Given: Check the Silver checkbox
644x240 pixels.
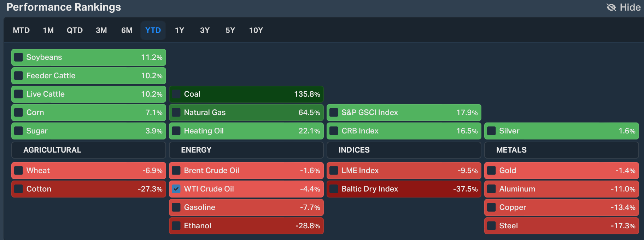Looking at the screenshot, I should [x=491, y=131].
